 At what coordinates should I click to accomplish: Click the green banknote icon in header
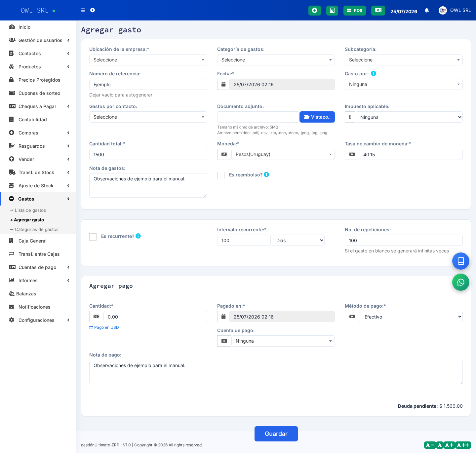pos(378,11)
